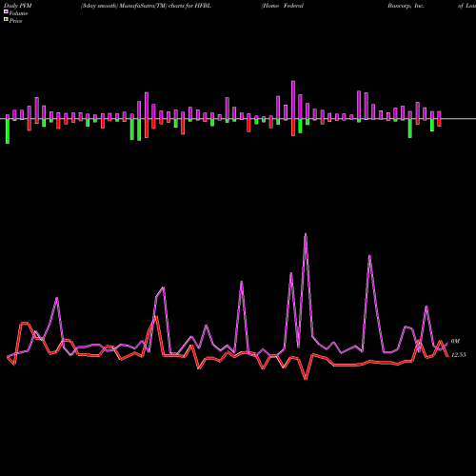Click the '12.55' price value label
The width and height of the screenshot is (476, 476).
tap(459, 355)
